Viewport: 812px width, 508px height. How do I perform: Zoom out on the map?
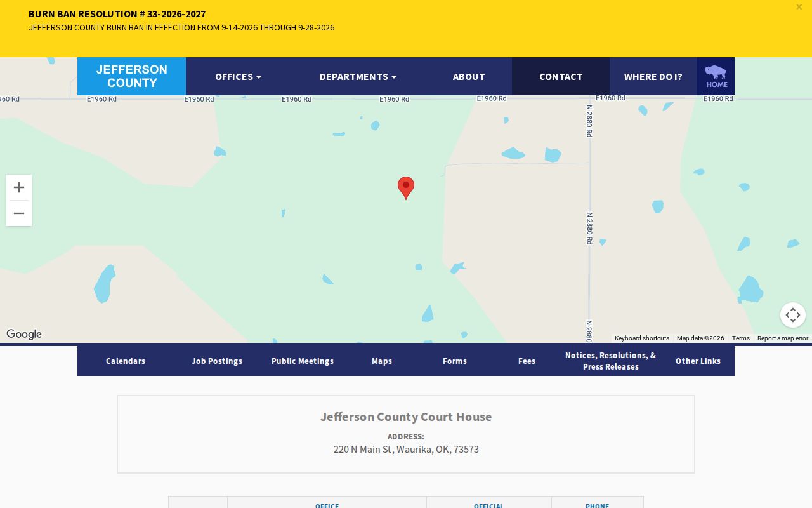[19, 213]
